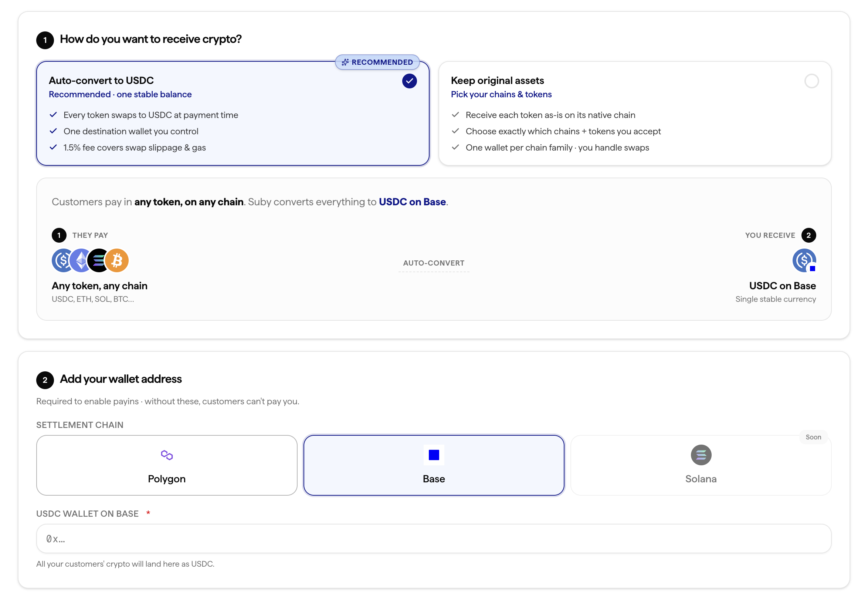Screen dimensions: 868x597
Task: Click 'Required to enable payins' description
Action: click(x=167, y=401)
